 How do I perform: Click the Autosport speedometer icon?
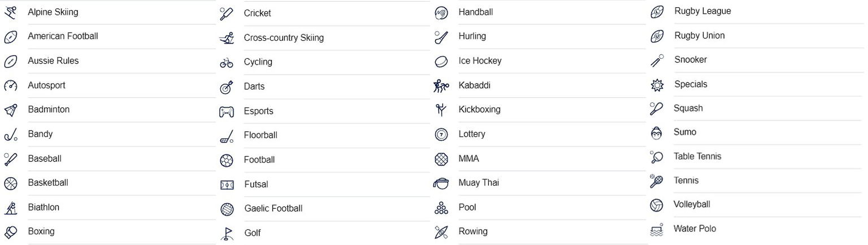[x=10, y=86]
